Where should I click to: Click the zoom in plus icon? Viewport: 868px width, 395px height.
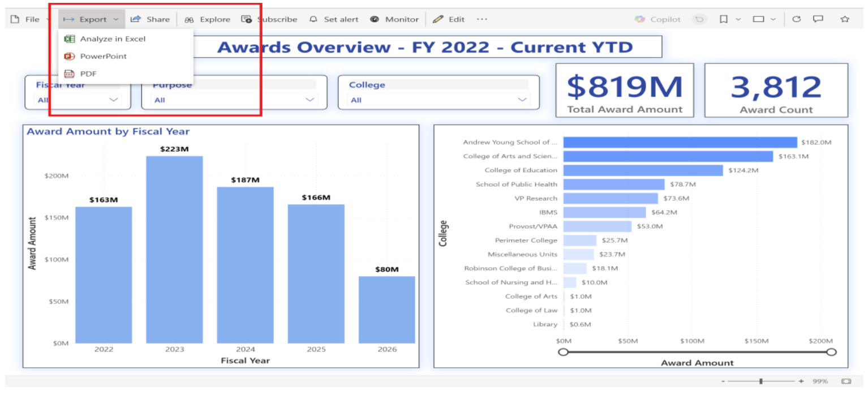[x=801, y=381]
